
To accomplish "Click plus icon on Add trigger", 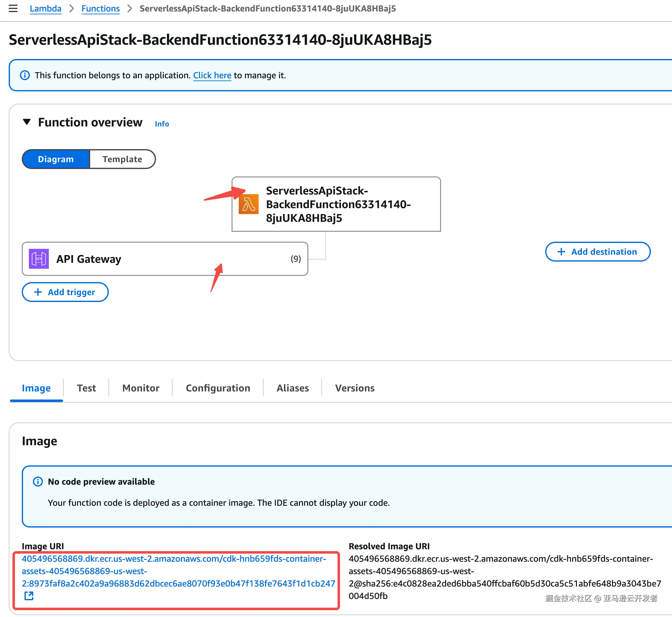I will 38,292.
